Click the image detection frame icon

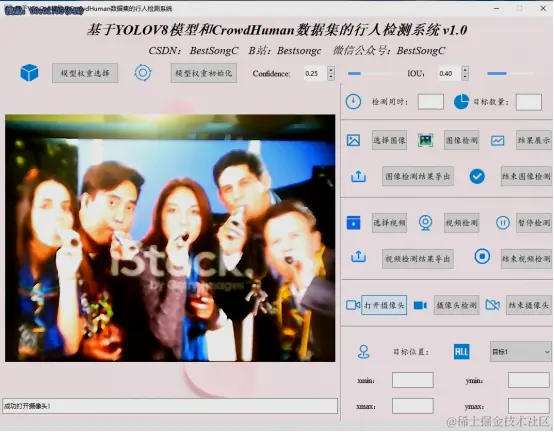[x=426, y=140]
